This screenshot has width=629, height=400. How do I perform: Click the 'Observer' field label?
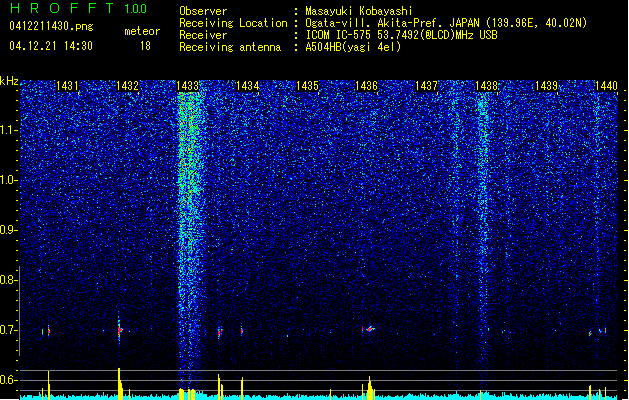pos(203,11)
